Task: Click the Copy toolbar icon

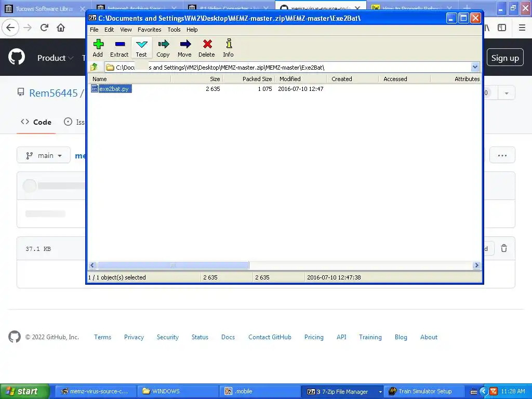Action: [163, 48]
